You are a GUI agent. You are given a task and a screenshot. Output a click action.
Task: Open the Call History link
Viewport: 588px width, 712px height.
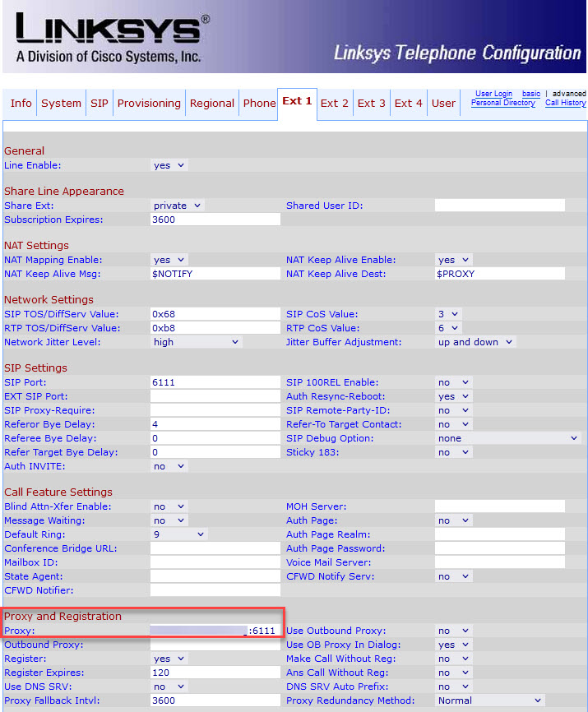pyautogui.click(x=566, y=103)
